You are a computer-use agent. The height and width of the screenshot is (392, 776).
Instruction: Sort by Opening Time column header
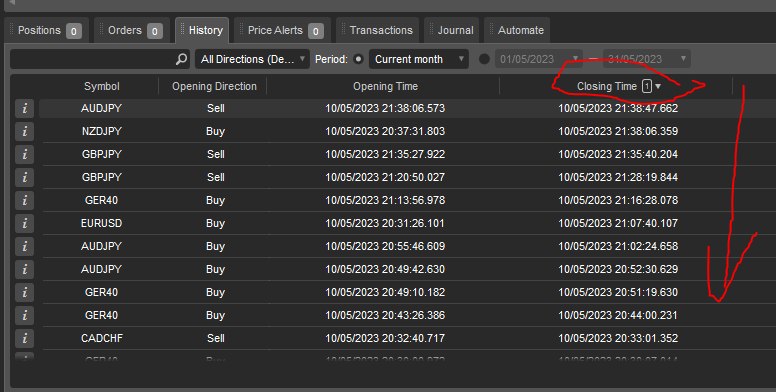(x=385, y=86)
